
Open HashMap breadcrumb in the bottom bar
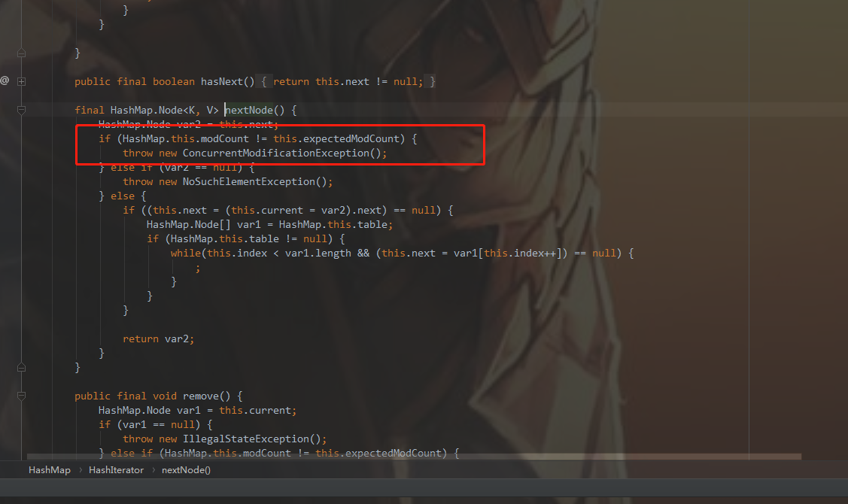[x=49, y=470]
